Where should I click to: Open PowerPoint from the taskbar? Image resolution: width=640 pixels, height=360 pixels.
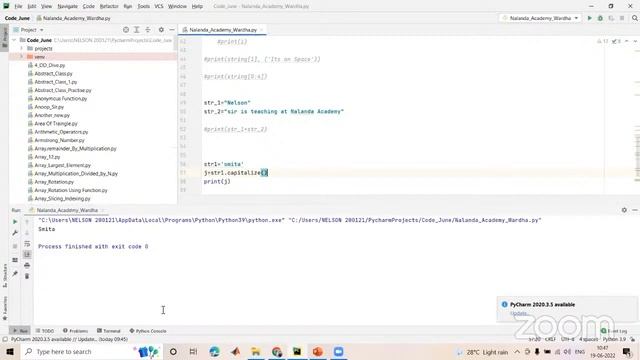[318, 351]
